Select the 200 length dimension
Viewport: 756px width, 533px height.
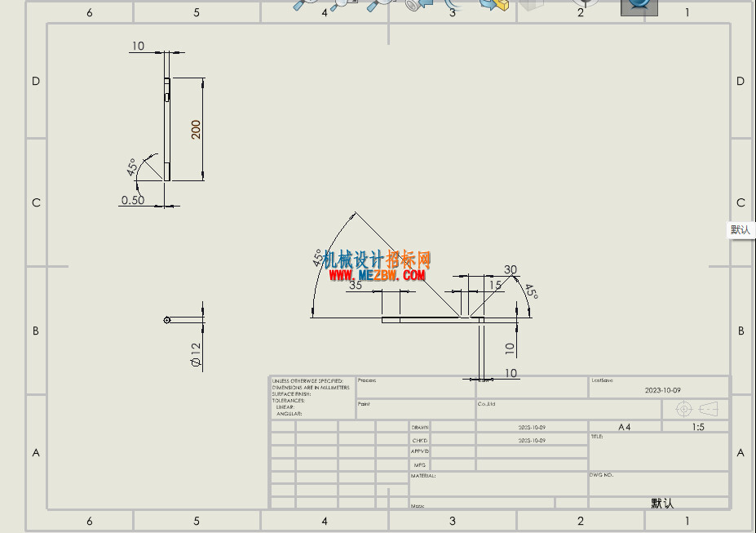(196, 129)
